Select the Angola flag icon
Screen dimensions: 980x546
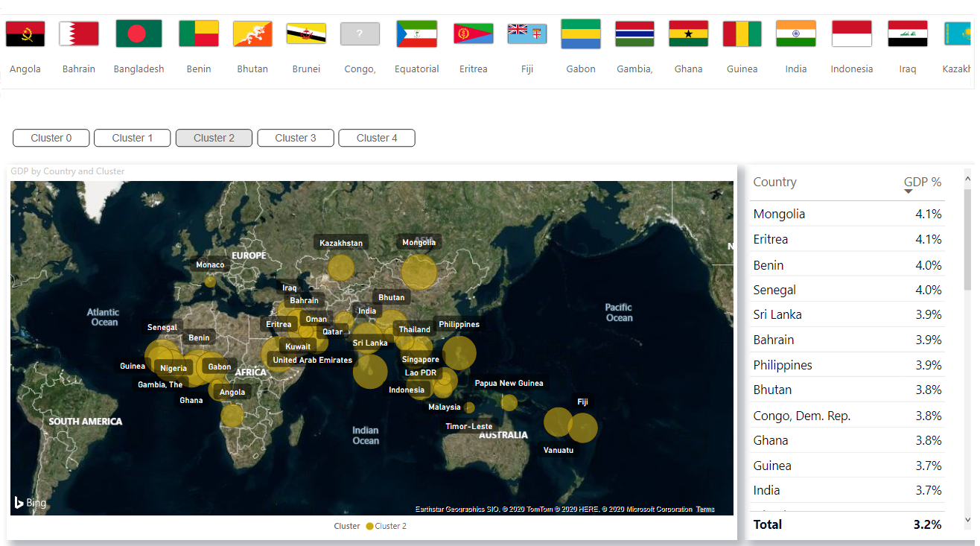(x=25, y=34)
